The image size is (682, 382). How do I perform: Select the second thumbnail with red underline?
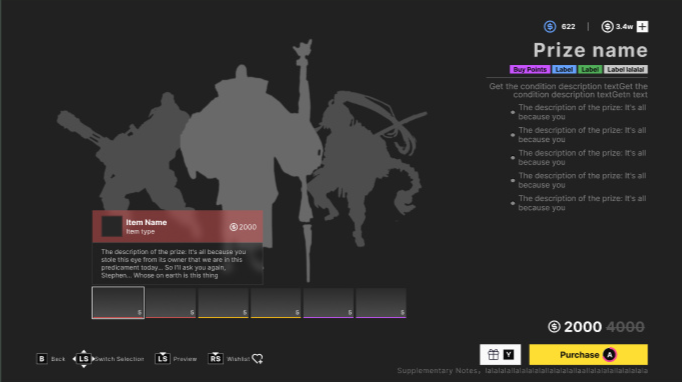point(170,303)
